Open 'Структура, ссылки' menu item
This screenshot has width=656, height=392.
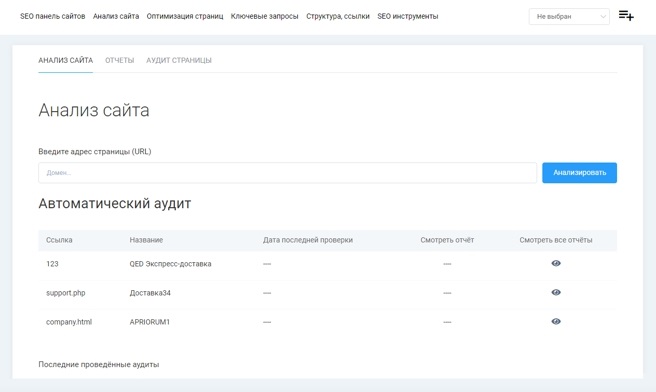click(x=338, y=16)
